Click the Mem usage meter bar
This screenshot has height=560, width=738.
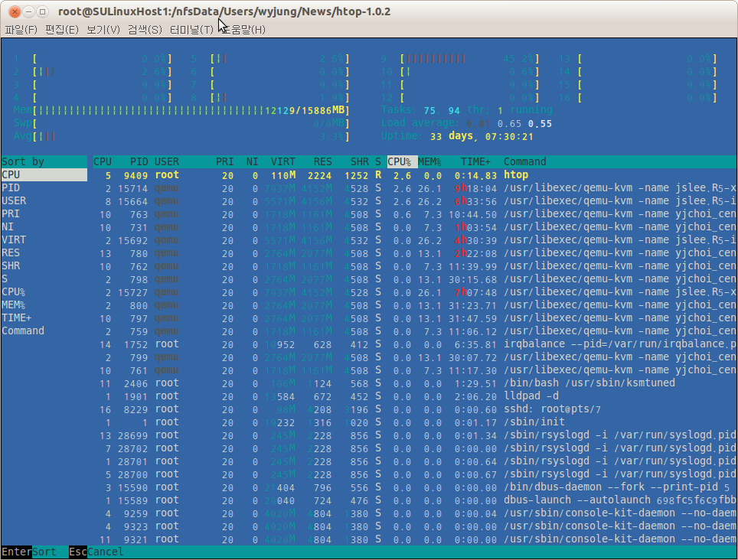tap(181, 110)
